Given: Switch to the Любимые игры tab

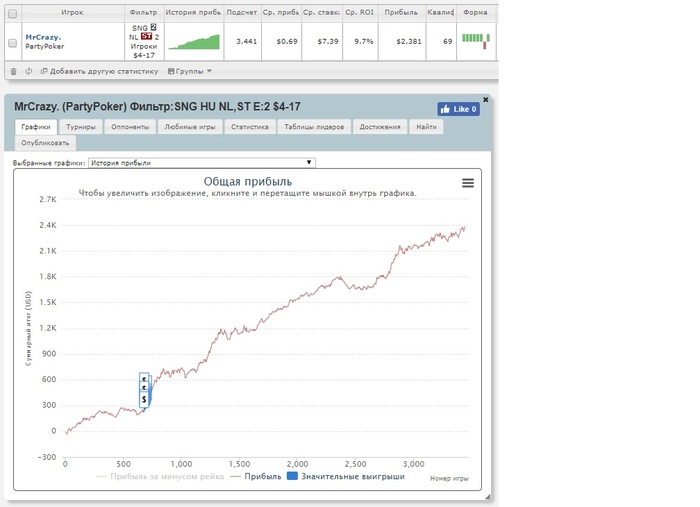Looking at the screenshot, I should [x=190, y=127].
